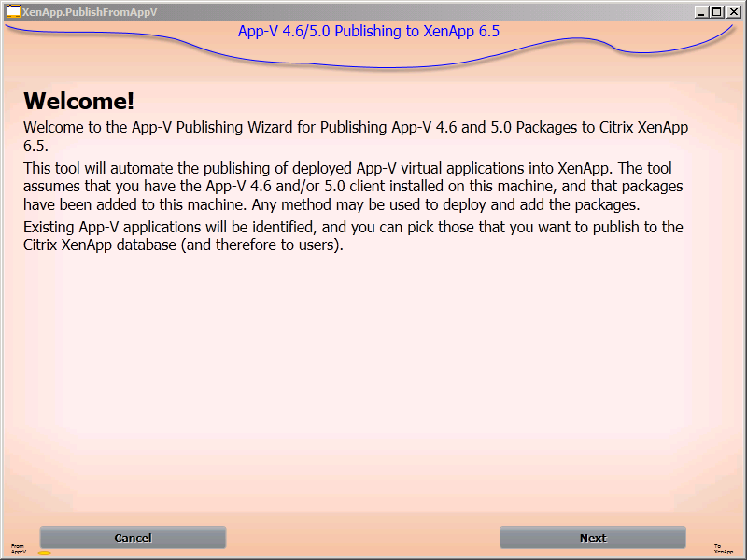Click the XenApp.PublishFromAppV window title text
747x560 pixels.
90,12
